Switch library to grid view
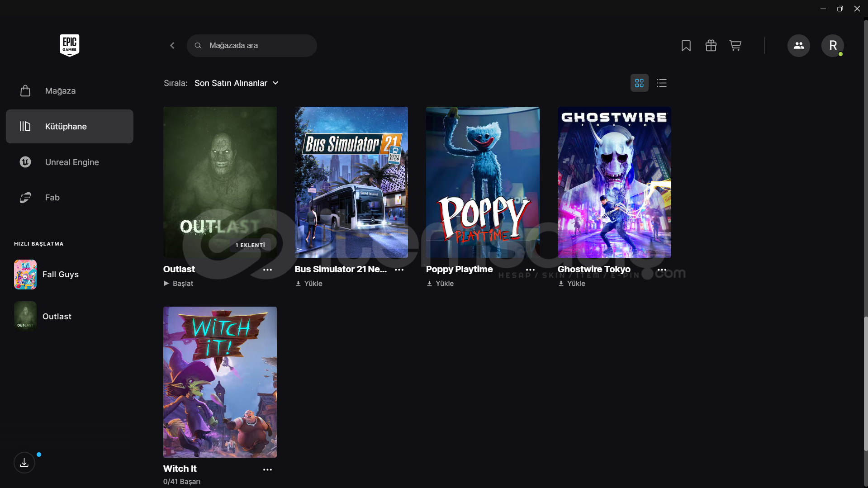Image resolution: width=868 pixels, height=488 pixels. (x=640, y=83)
